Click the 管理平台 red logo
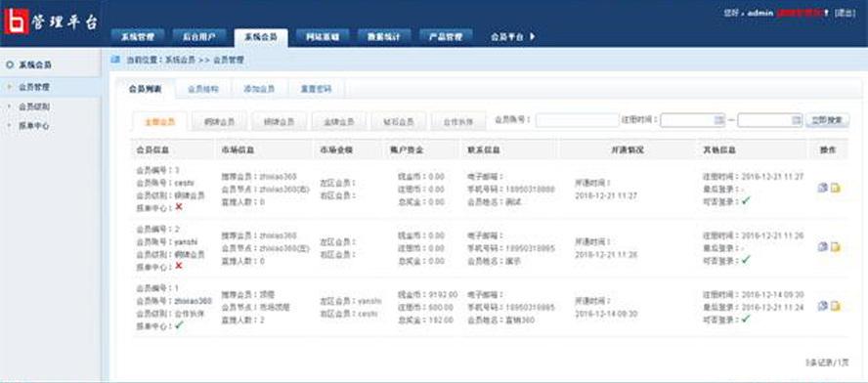868x383 pixels. [16, 22]
